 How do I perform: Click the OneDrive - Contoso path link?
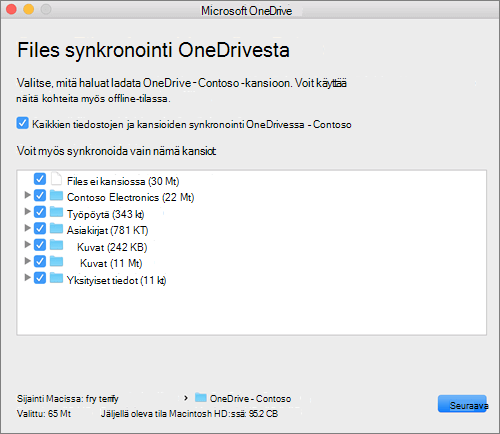click(x=250, y=399)
